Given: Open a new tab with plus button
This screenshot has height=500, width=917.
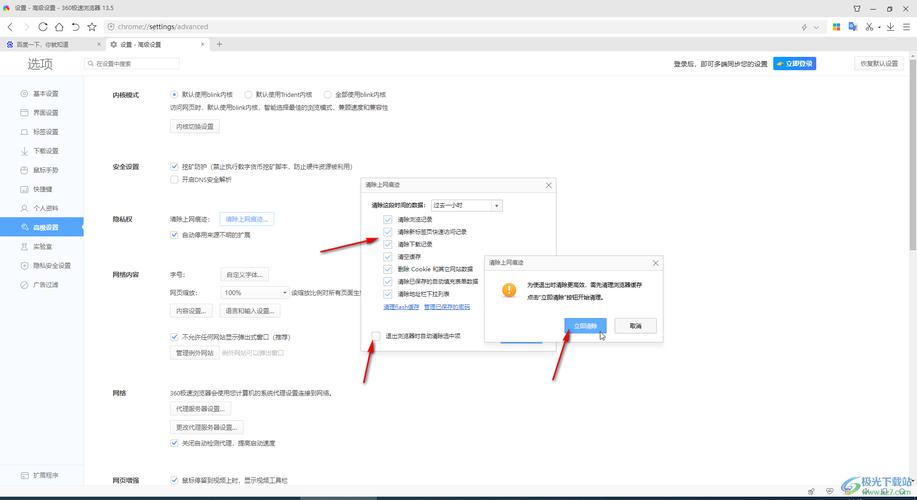Looking at the screenshot, I should [x=220, y=44].
